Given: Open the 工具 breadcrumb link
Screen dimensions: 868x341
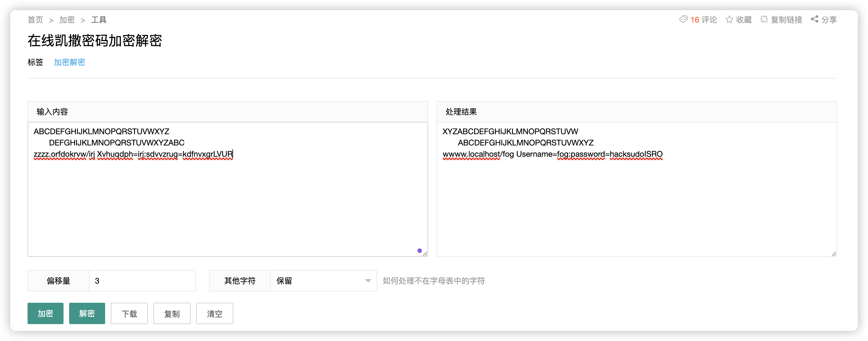Looking at the screenshot, I should (99, 20).
